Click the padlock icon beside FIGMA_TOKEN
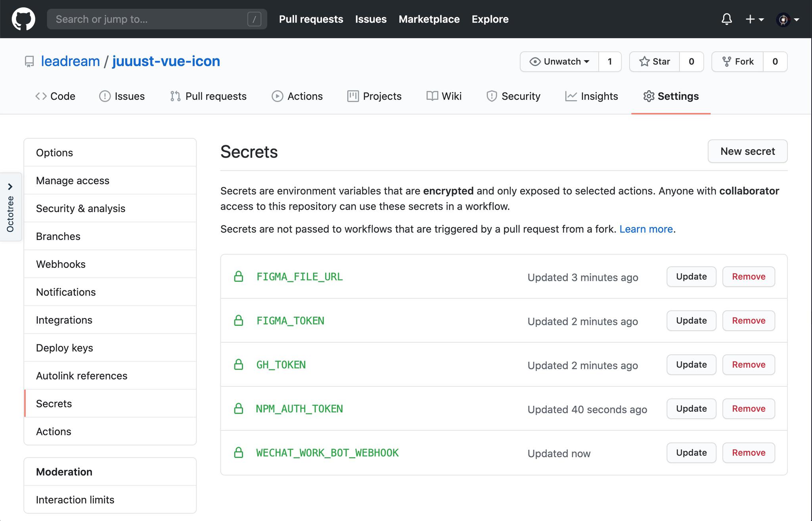Image resolution: width=812 pixels, height=521 pixels. 239,321
